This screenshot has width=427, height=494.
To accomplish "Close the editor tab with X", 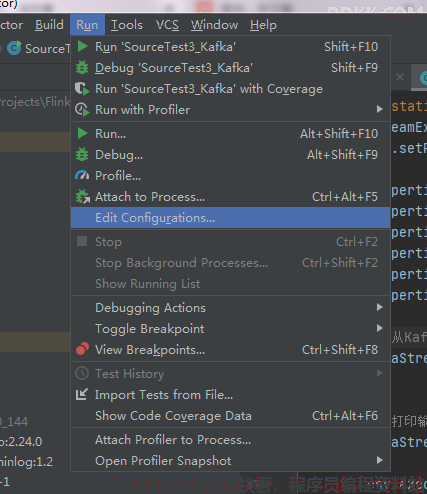I will [x=400, y=77].
